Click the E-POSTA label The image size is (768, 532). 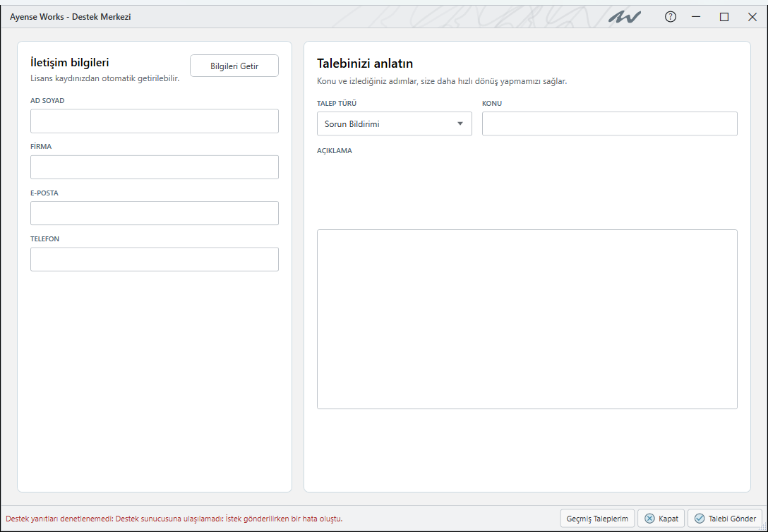tap(44, 193)
